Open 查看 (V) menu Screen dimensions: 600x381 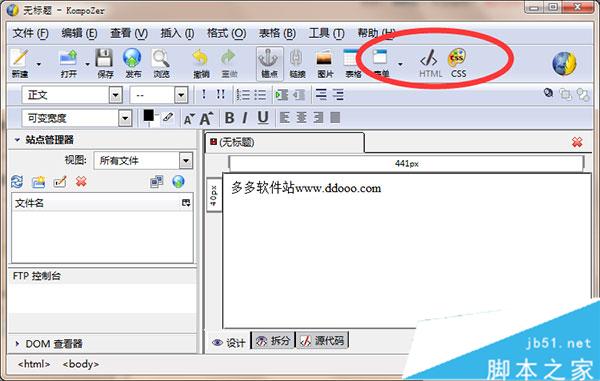pos(129,34)
